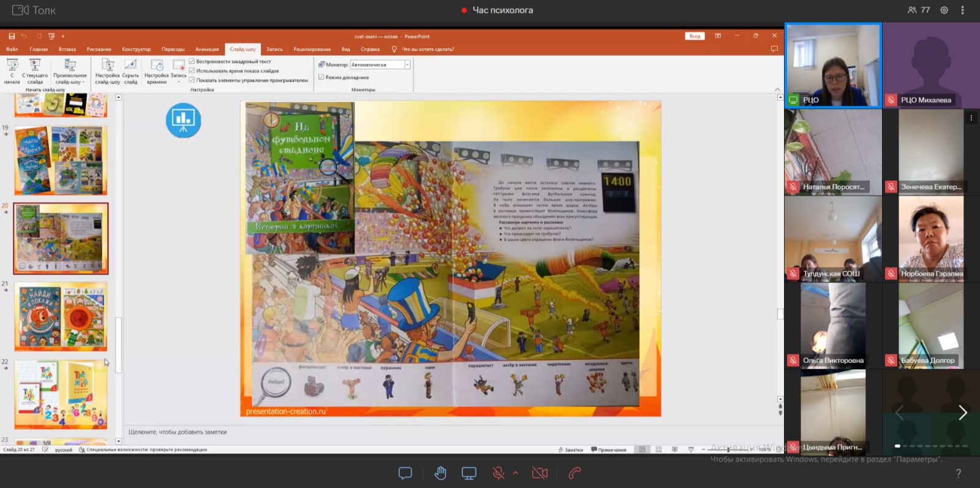The width and height of the screenshot is (980, 488).
Task: Open the 'Файл' menu
Action: (12, 49)
